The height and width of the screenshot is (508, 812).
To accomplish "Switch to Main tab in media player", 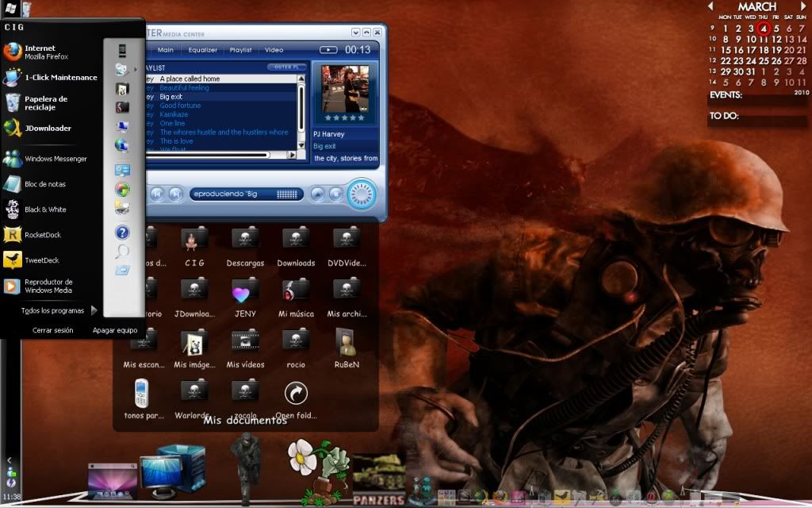I will (165, 50).
